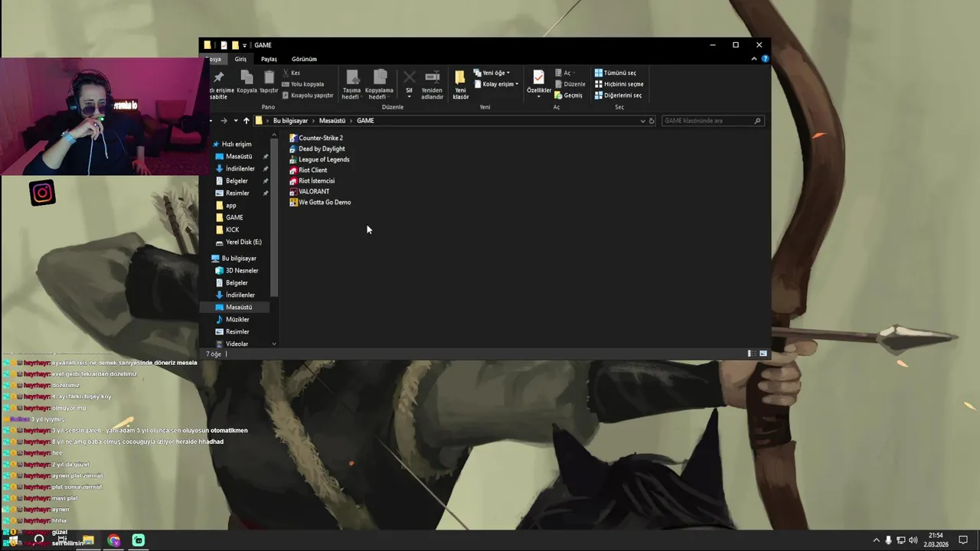This screenshot has width=980, height=551.
Task: Click Bu bilgisayar in the address path
Action: [x=290, y=121]
